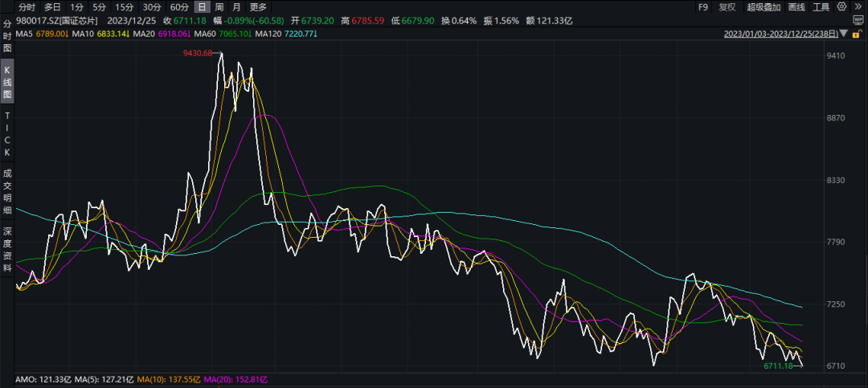868x388 pixels.
Task: Select the 5分 period tab
Action: [x=99, y=7]
